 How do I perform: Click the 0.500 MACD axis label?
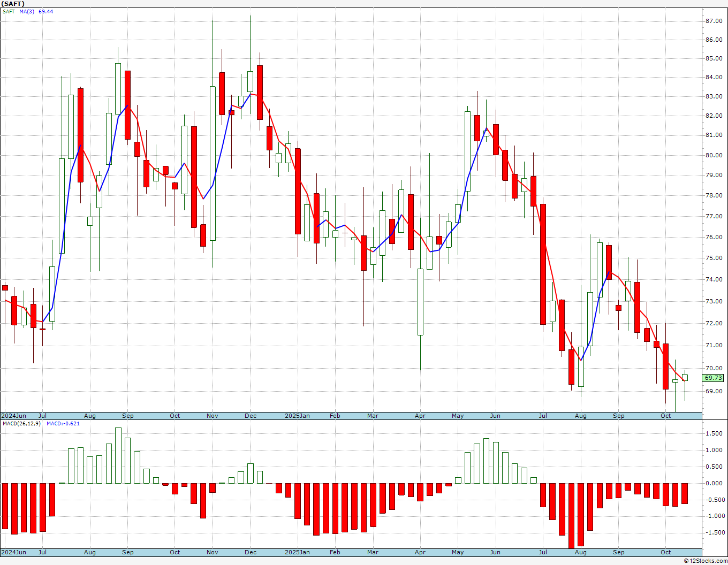(714, 467)
